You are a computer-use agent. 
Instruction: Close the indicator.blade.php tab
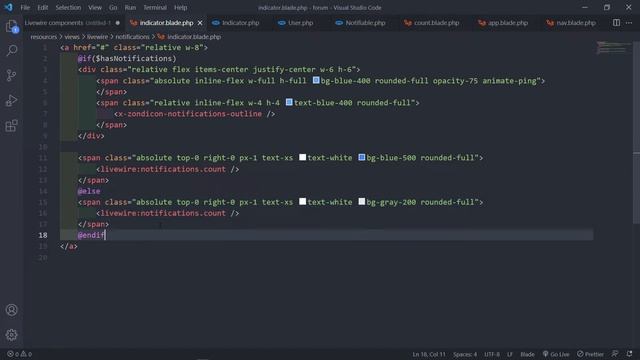(x=200, y=23)
